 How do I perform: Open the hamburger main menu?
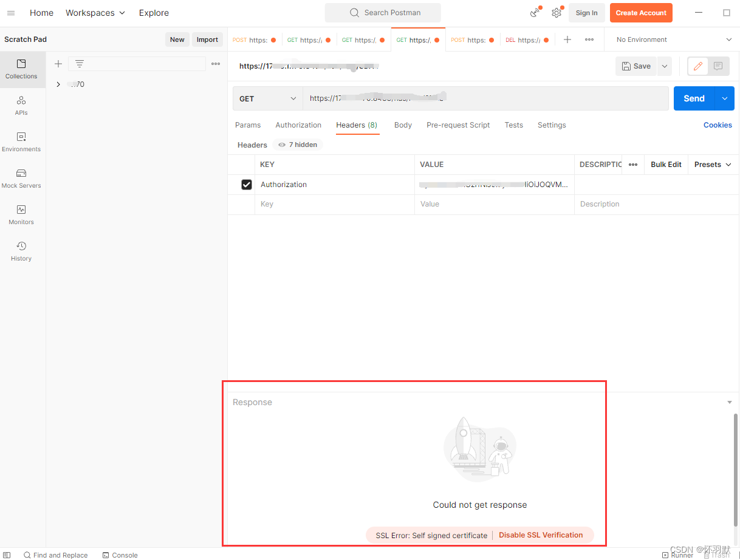[x=10, y=13]
